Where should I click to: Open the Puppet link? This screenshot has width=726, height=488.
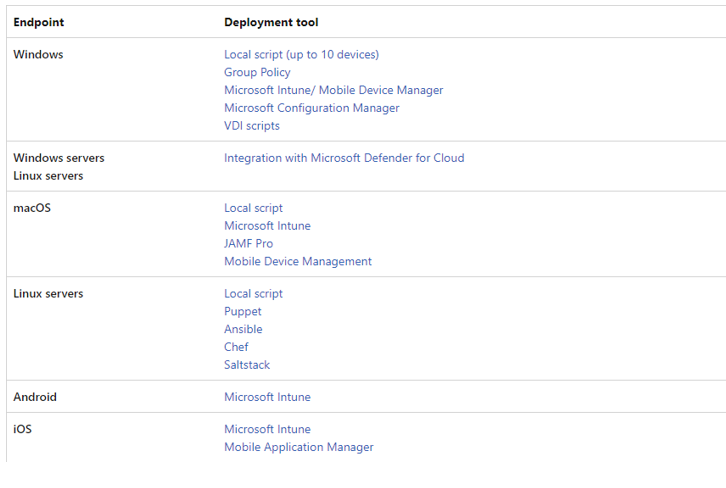pyautogui.click(x=243, y=311)
